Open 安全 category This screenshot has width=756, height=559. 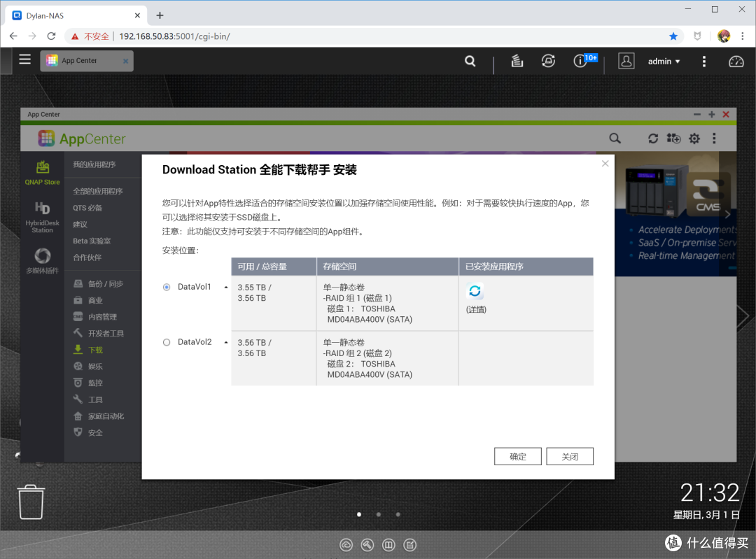tap(88, 432)
